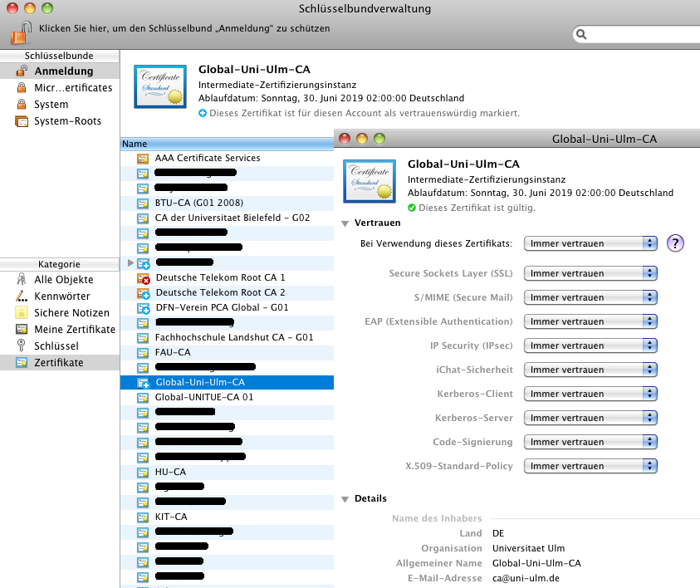Select the Micr...ertificates keychain
This screenshot has width=700, height=588.
coord(60,87)
